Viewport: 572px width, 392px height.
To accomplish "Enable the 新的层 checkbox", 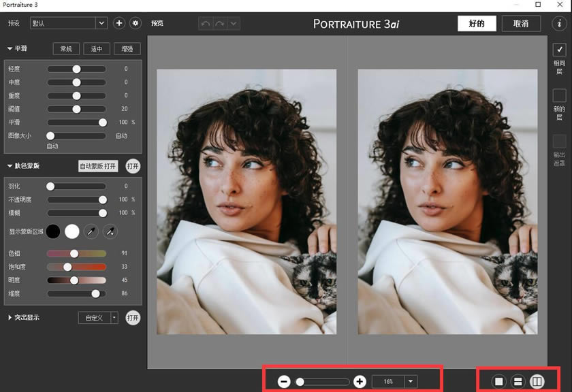I will point(559,95).
